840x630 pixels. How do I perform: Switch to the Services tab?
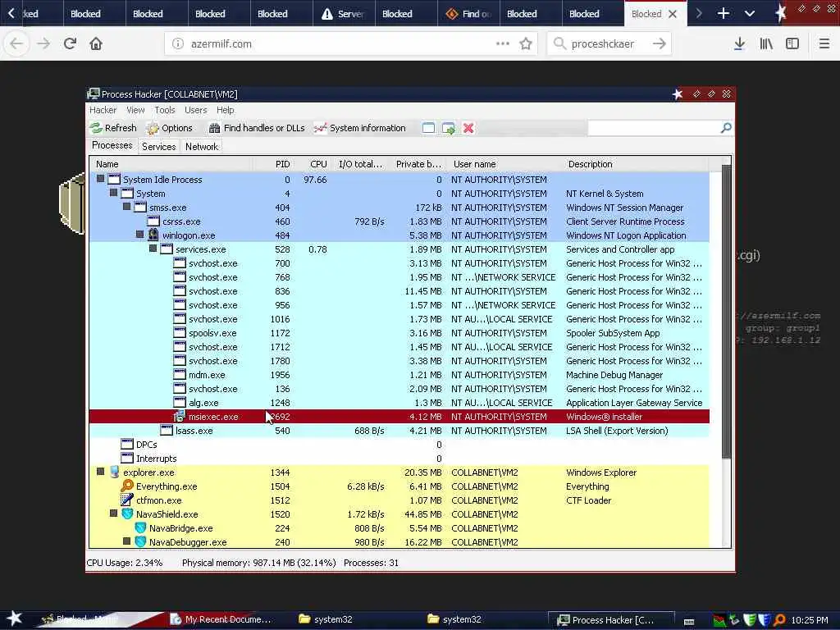tap(158, 146)
